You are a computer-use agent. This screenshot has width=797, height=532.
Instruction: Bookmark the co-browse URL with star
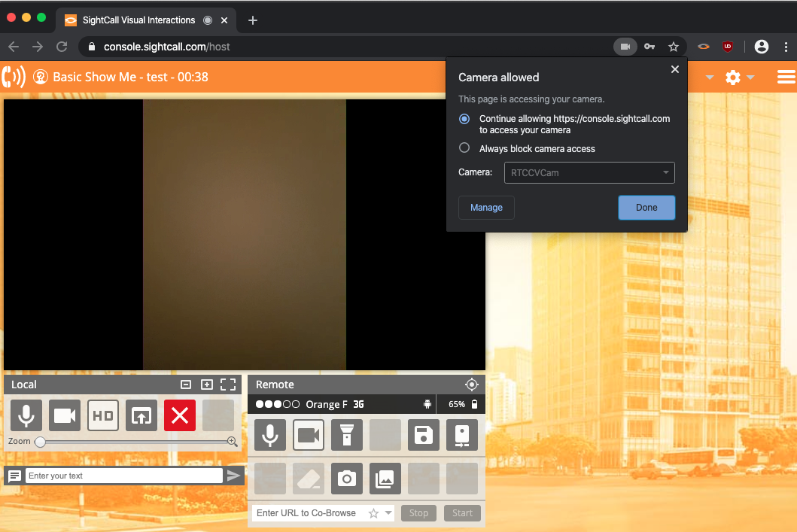pyautogui.click(x=373, y=513)
